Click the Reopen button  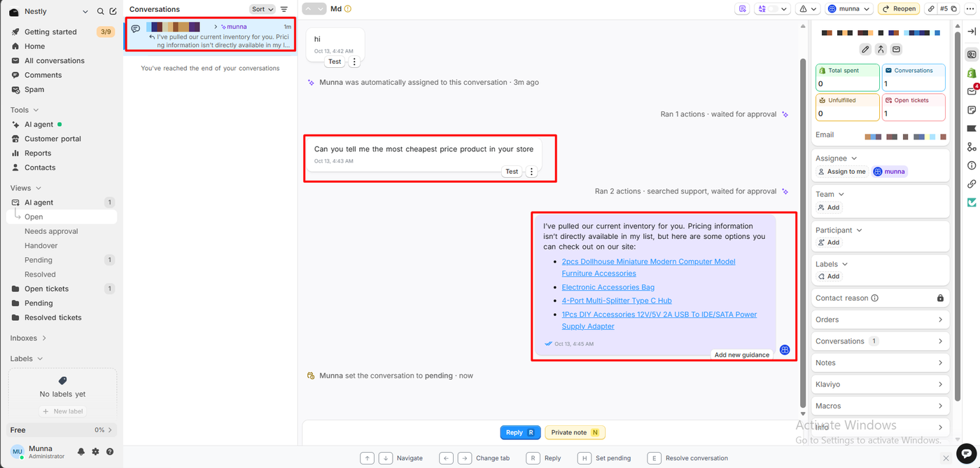899,9
